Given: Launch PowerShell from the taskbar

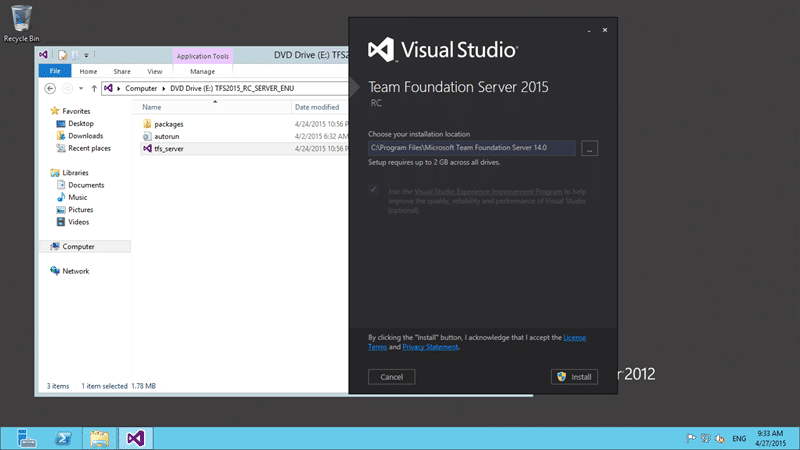Looking at the screenshot, I should (63, 438).
